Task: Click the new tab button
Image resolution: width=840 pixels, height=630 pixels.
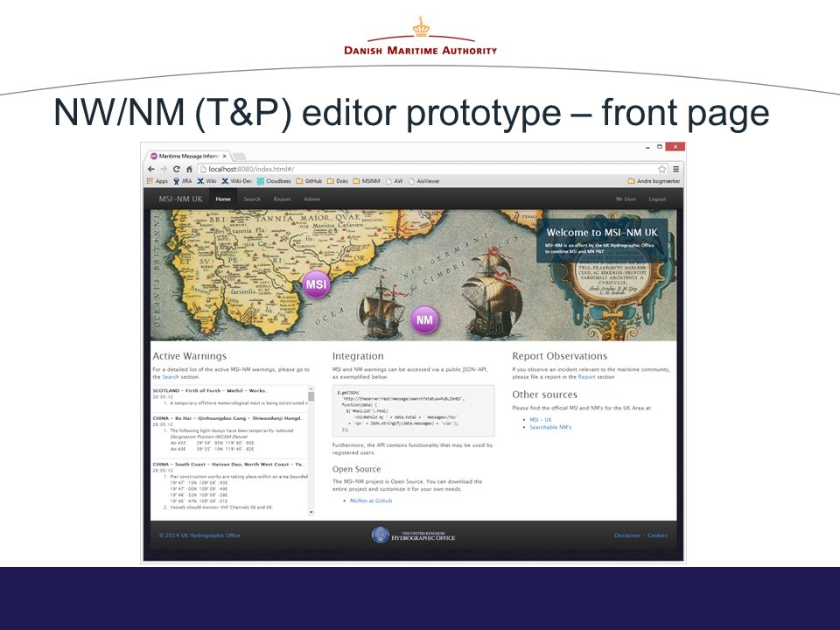Action: click(239, 157)
